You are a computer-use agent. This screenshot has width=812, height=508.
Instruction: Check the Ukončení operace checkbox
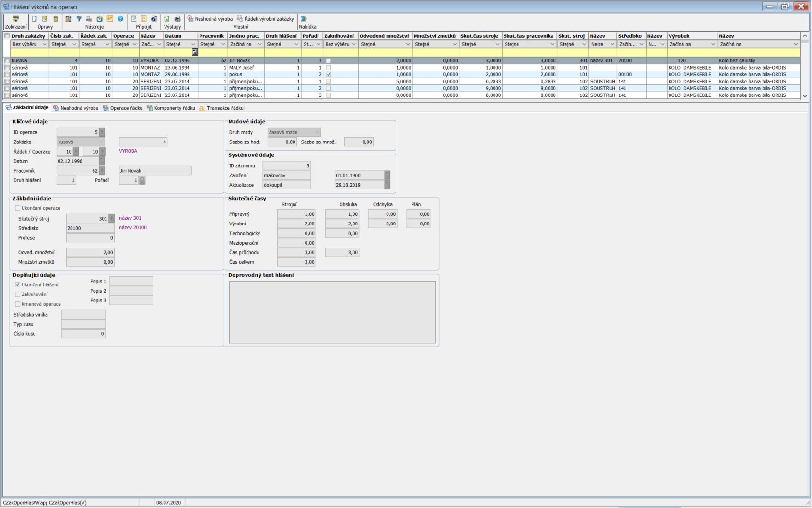click(18, 208)
